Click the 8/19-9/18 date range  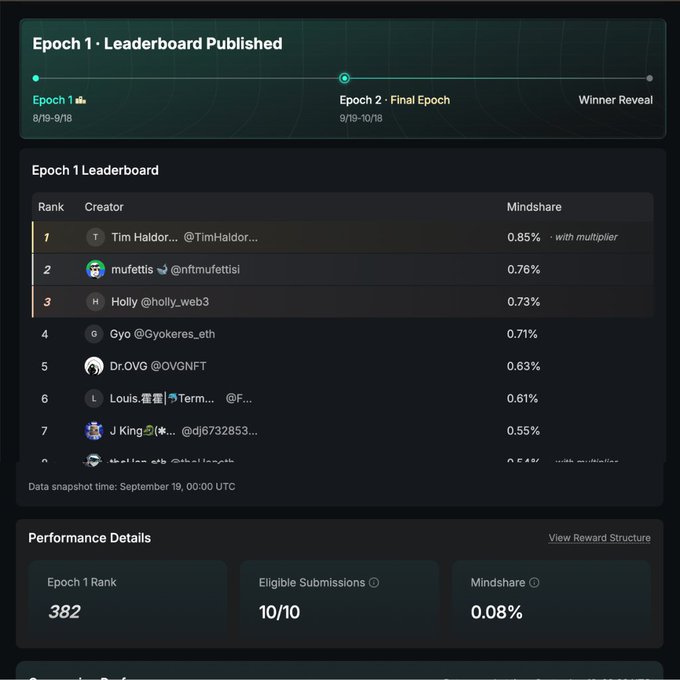coord(52,118)
